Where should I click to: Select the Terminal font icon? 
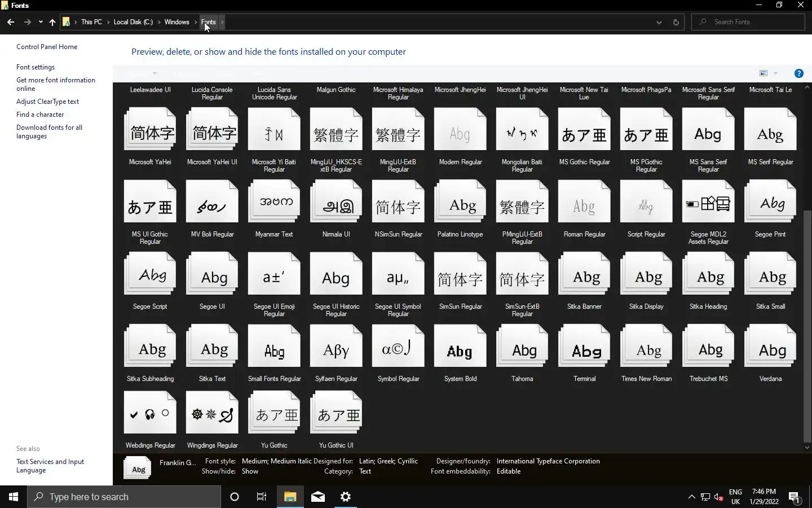click(584, 346)
